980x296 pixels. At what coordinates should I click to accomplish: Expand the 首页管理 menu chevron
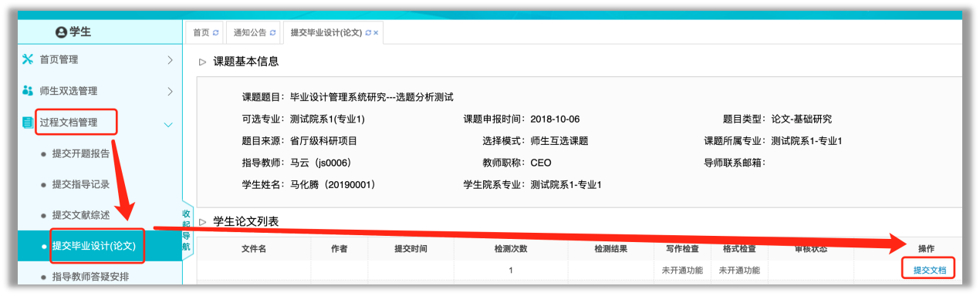pos(170,59)
